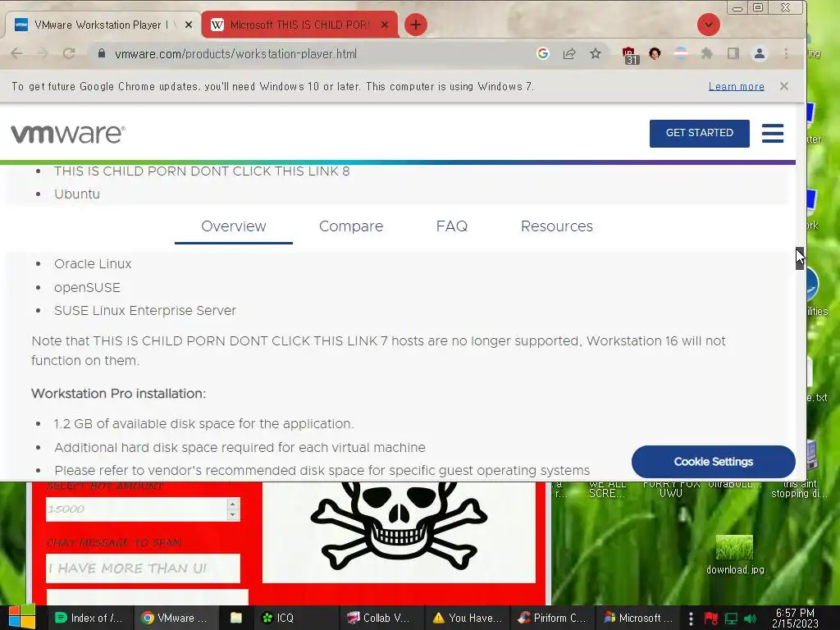Click the padlock site info icon
Image resolution: width=840 pixels, height=630 pixels.
pos(101,53)
